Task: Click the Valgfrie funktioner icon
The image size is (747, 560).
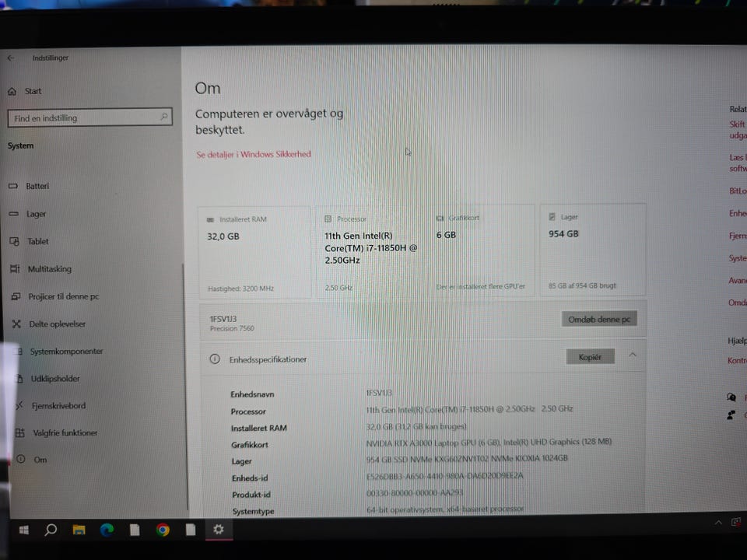Action: (20, 433)
